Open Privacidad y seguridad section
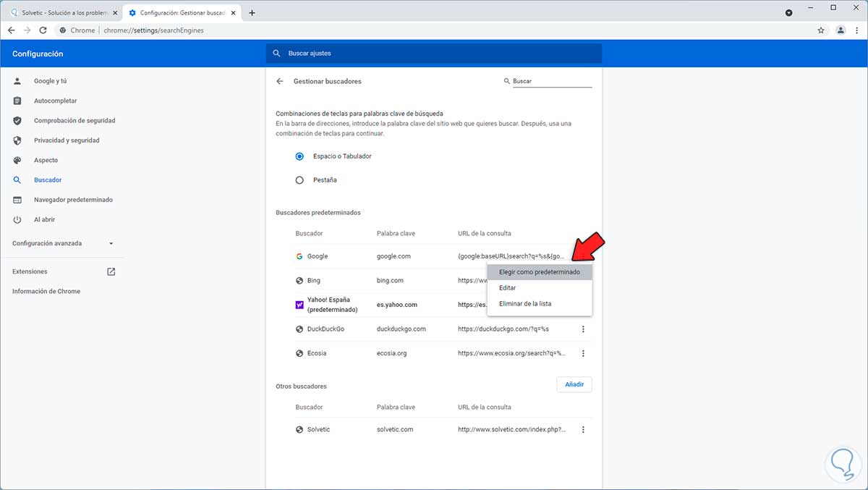The width and height of the screenshot is (868, 490). click(x=67, y=140)
